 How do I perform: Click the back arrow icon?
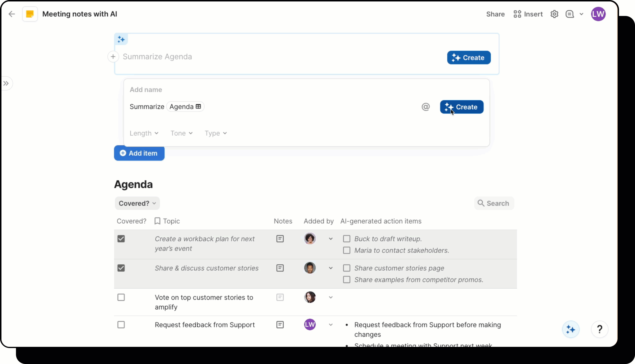click(x=12, y=14)
